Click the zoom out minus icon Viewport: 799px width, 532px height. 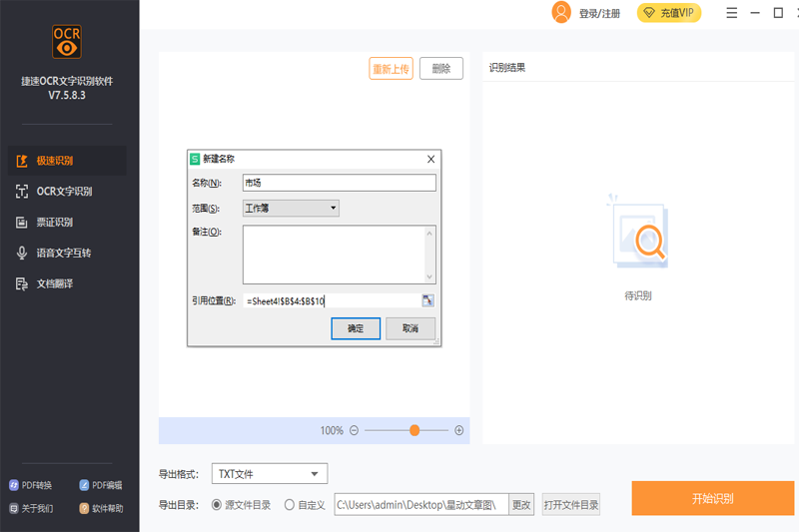pyautogui.click(x=354, y=430)
